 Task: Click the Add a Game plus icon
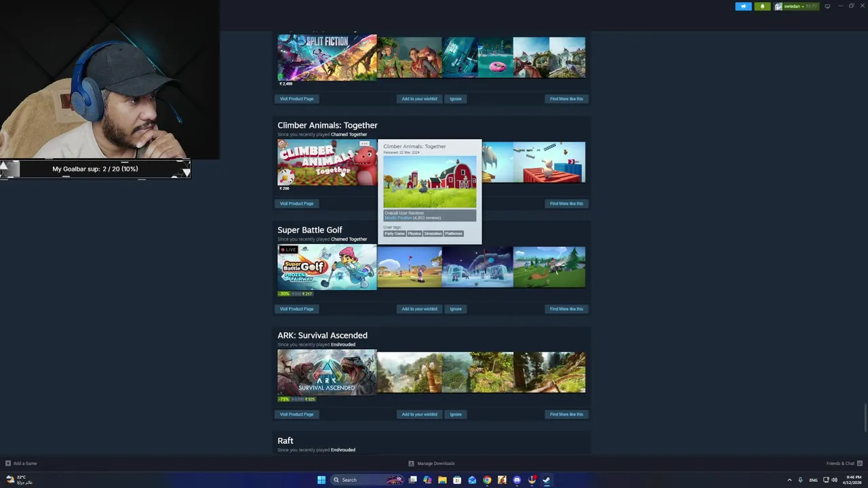8,464
